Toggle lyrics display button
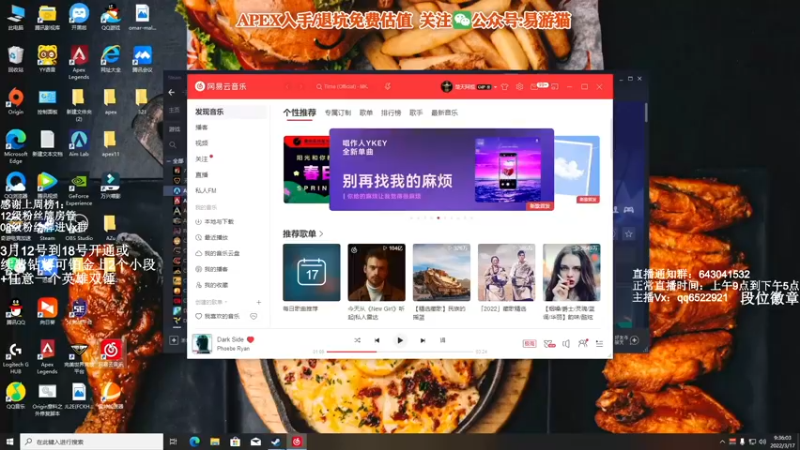 442,340
